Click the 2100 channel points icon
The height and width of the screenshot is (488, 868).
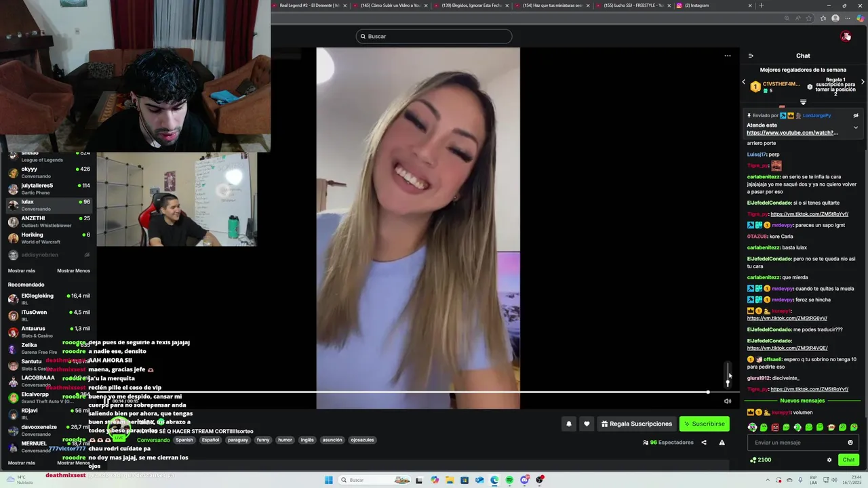753,460
